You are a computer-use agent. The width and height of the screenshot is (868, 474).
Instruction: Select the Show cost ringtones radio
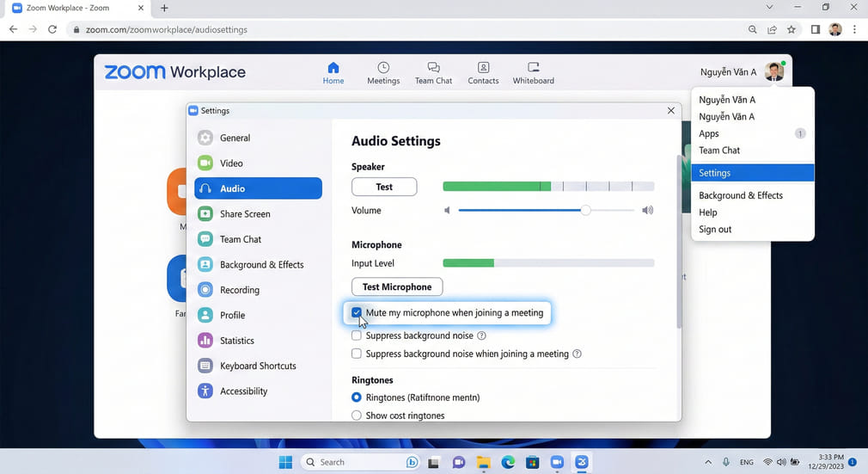[357, 416]
